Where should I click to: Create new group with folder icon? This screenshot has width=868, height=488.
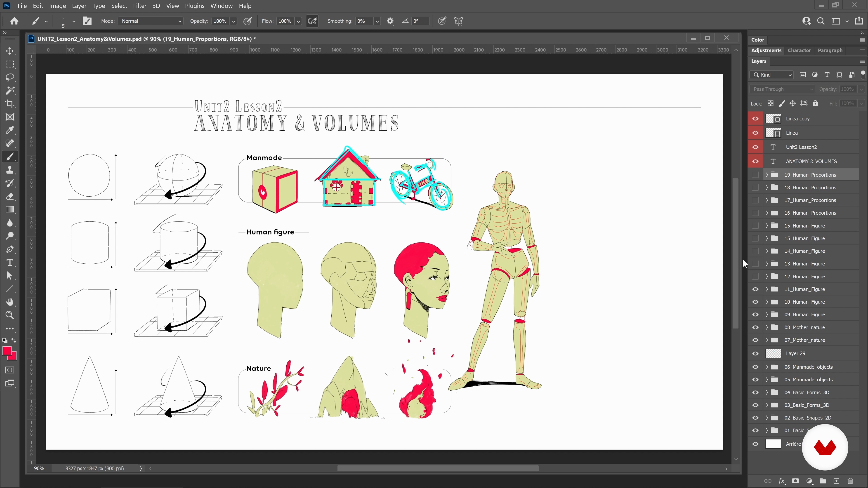tap(823, 481)
